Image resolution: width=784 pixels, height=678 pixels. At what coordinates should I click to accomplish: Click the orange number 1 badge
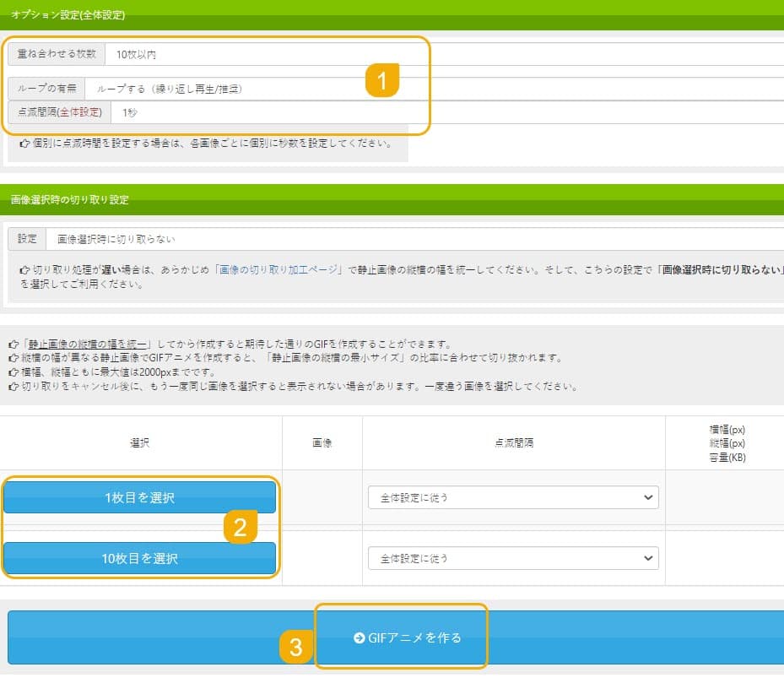point(381,82)
